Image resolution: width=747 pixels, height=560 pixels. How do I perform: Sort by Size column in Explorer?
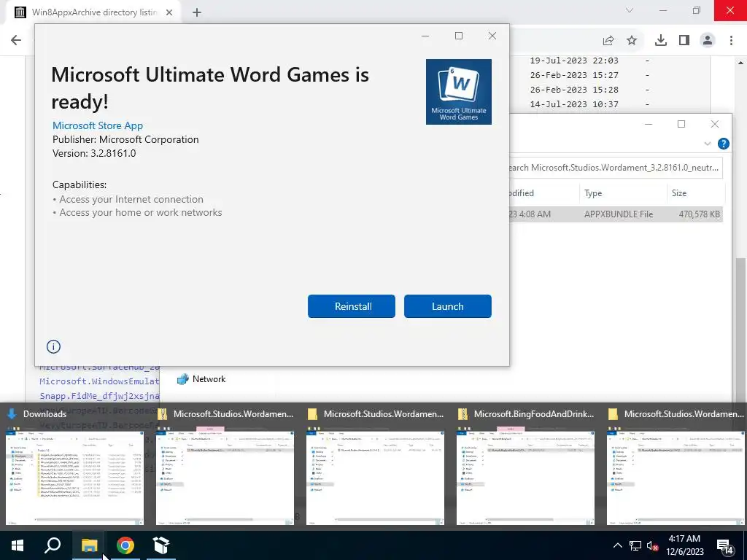click(x=695, y=192)
